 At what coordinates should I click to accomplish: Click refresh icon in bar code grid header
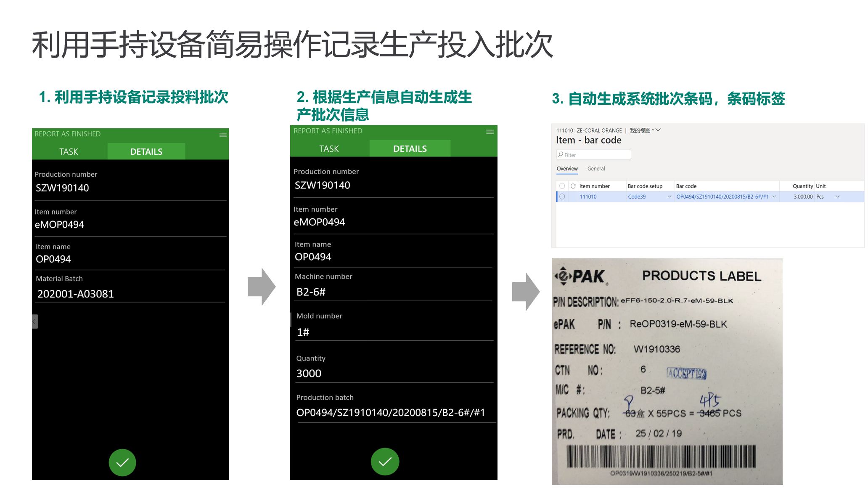point(573,186)
